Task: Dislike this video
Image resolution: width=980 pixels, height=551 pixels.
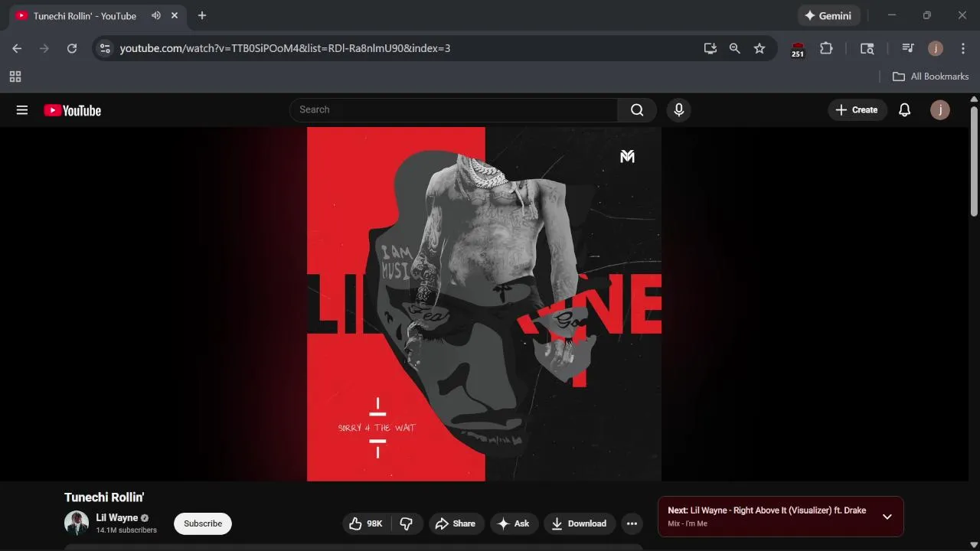Action: pos(407,523)
